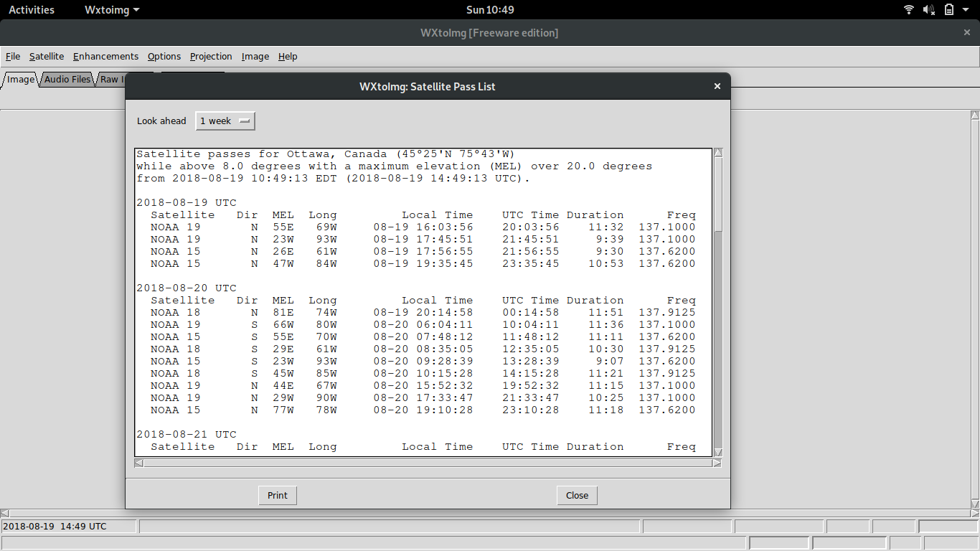Open the Wxtoimg application menu

[112, 10]
